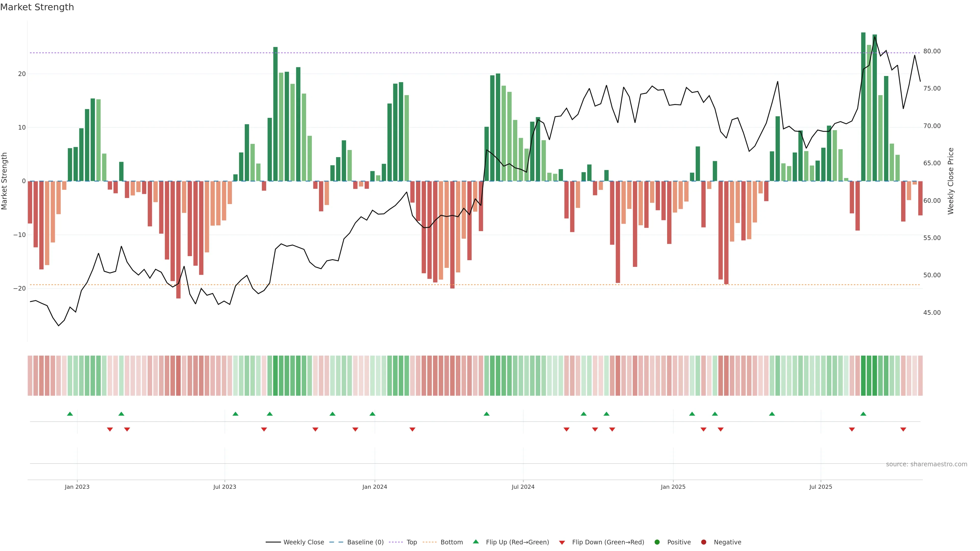The image size is (980, 551).
Task: Click the source: sharemaestro.com text
Action: click(926, 464)
